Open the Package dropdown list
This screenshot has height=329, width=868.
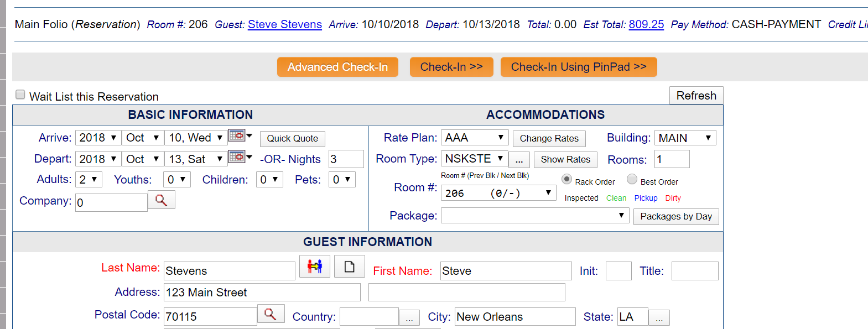[534, 215]
